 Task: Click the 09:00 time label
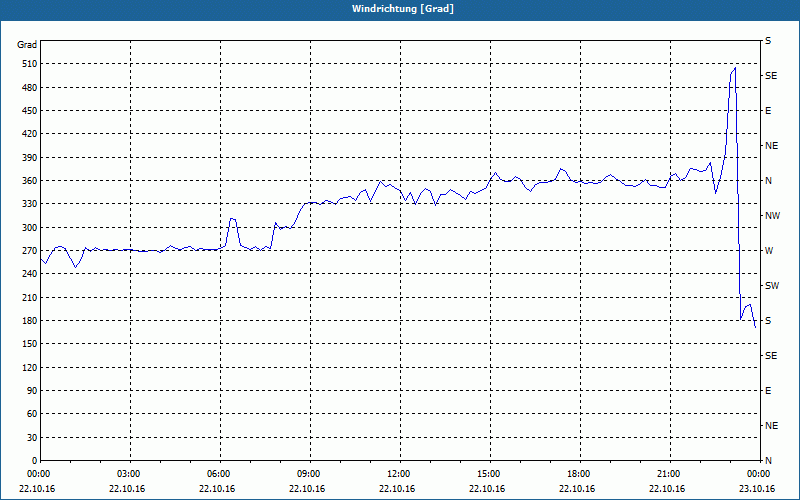(309, 474)
